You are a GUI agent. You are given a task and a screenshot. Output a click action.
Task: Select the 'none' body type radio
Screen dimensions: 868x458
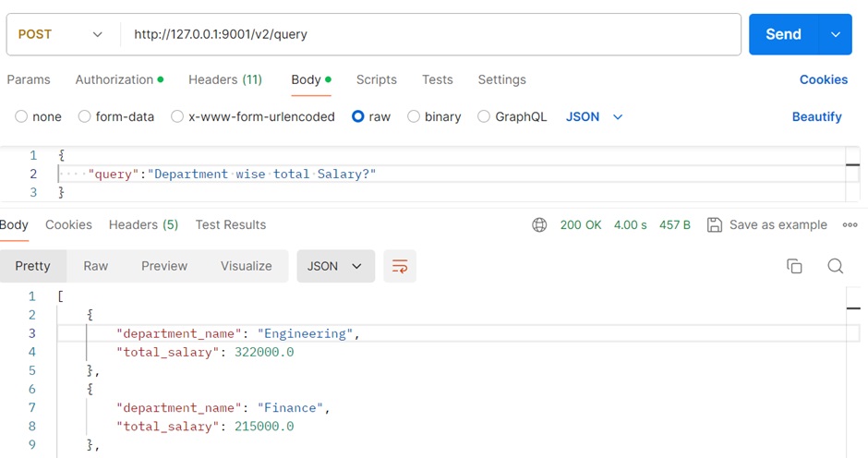coord(22,117)
